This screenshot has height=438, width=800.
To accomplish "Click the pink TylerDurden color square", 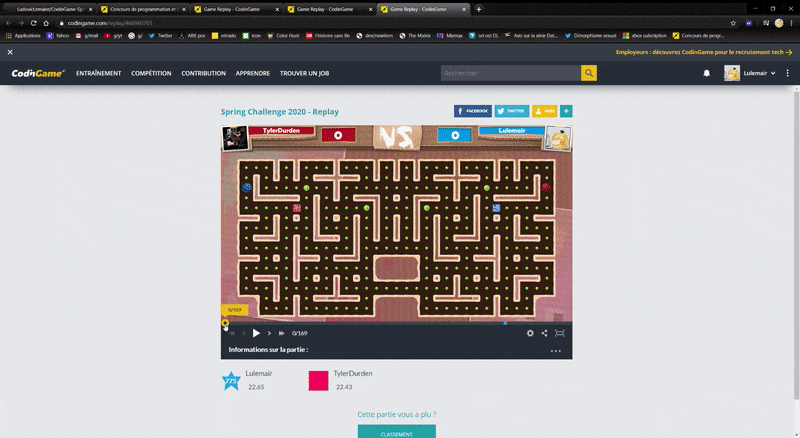I will tap(318, 381).
